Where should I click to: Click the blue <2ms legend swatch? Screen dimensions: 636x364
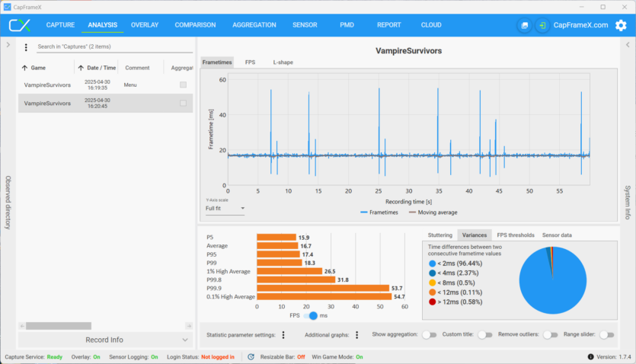point(432,263)
